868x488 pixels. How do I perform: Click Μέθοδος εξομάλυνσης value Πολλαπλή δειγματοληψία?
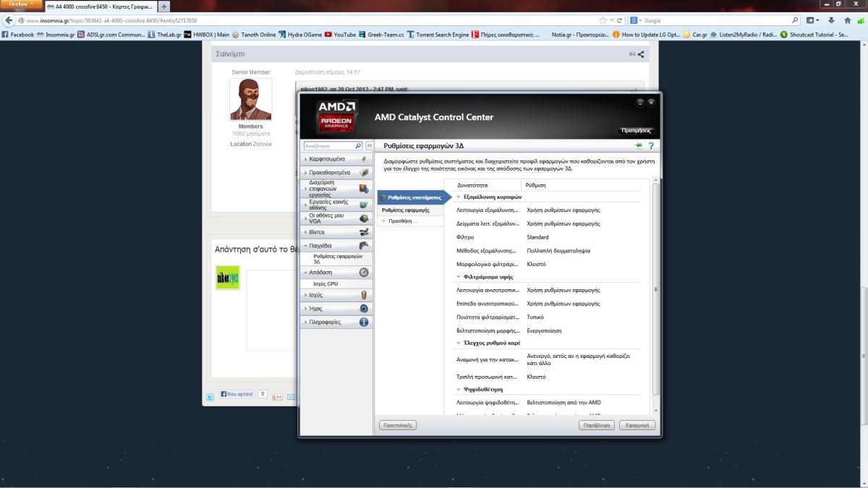(558, 250)
